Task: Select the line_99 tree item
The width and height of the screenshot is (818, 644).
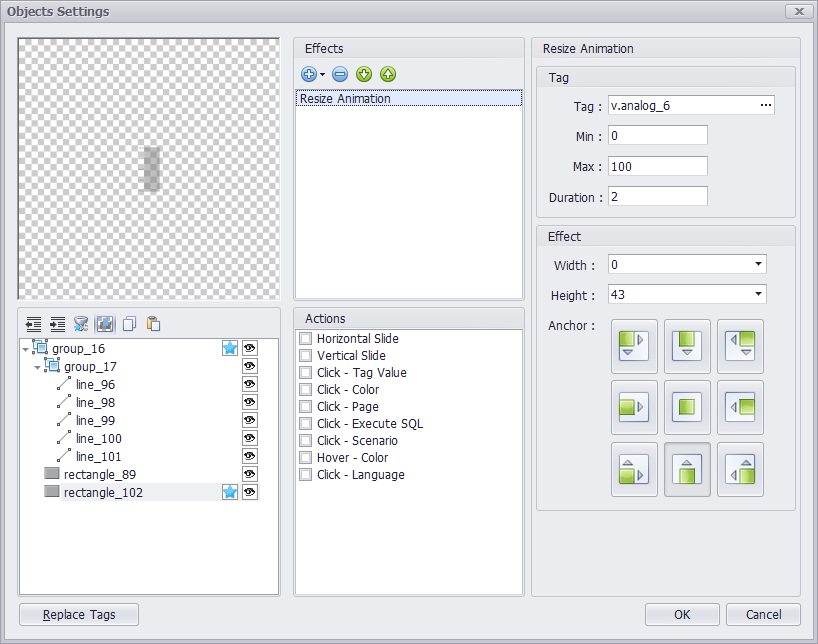Action: (x=95, y=421)
